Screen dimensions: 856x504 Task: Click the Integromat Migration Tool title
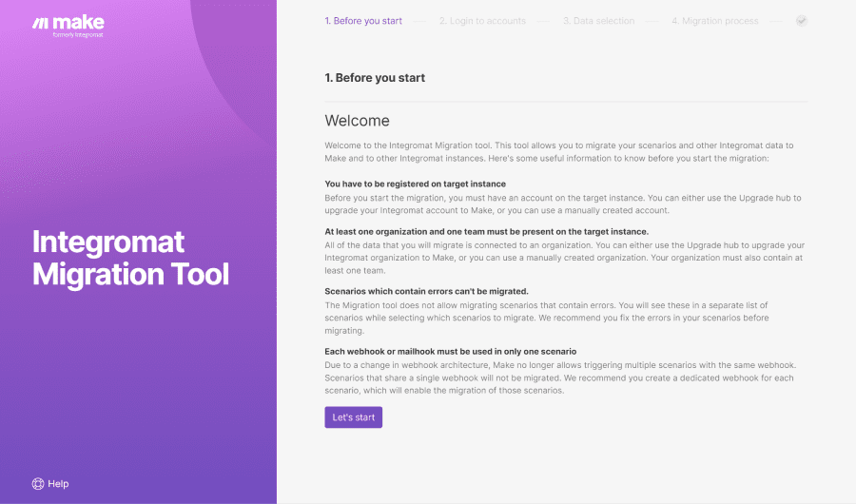pyautogui.click(x=130, y=258)
